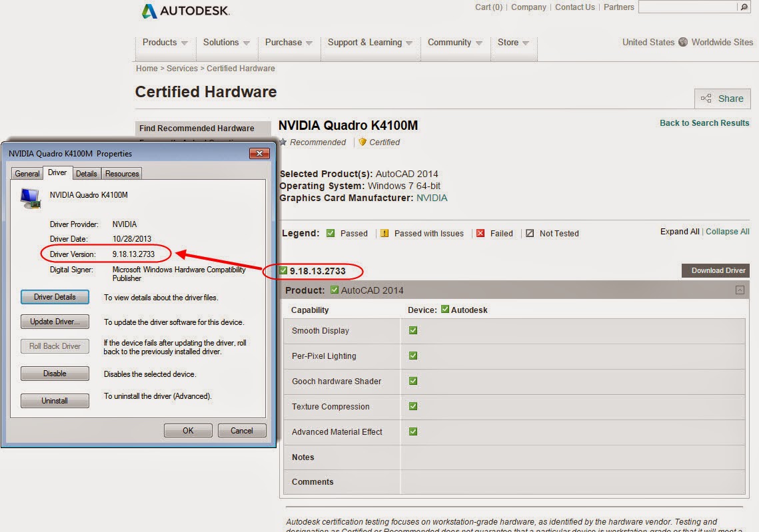
Task: Click the Company link
Action: click(528, 7)
